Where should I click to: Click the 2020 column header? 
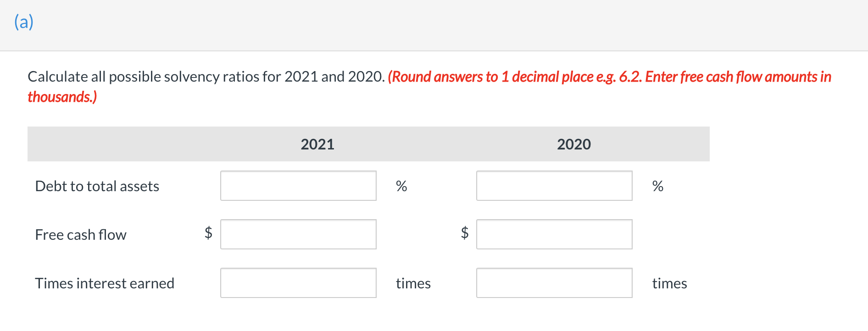click(573, 144)
